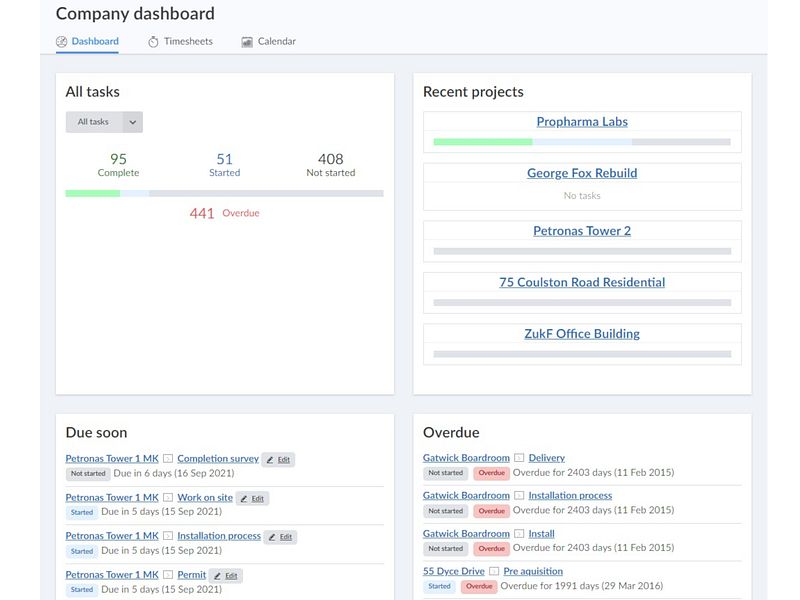Click the Timesheets stopwatch icon
The width and height of the screenshot is (800, 600).
pos(153,42)
